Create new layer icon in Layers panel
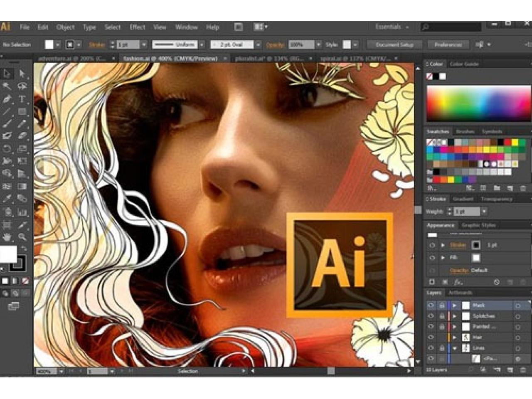The width and height of the screenshot is (532, 399). (x=510, y=369)
